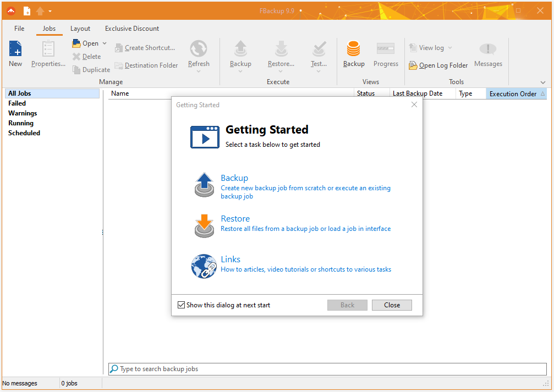
Task: Click the Duplicate job icon
Action: 76,70
